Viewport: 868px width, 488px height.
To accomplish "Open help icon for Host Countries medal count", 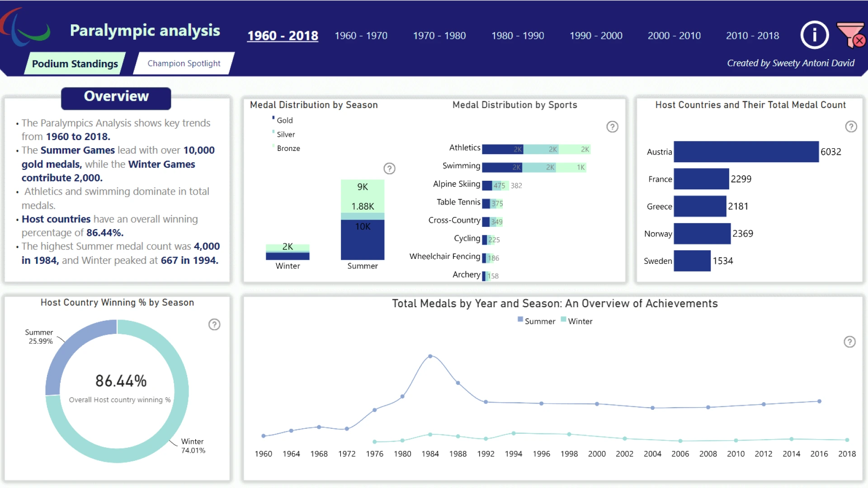I will click(x=851, y=127).
